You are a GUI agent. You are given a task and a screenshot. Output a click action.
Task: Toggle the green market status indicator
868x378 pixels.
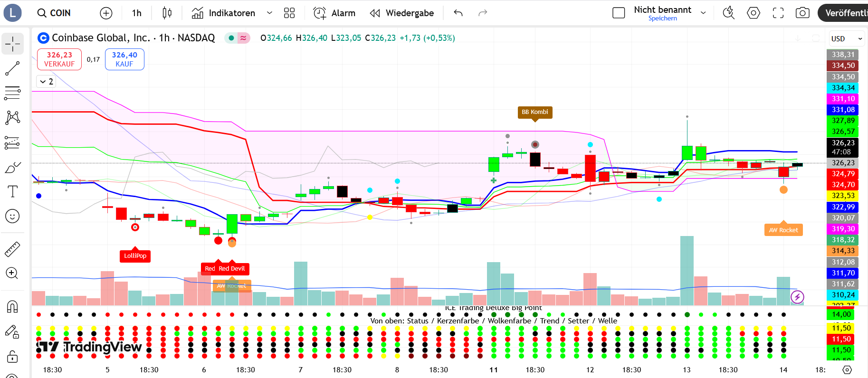[x=231, y=38]
